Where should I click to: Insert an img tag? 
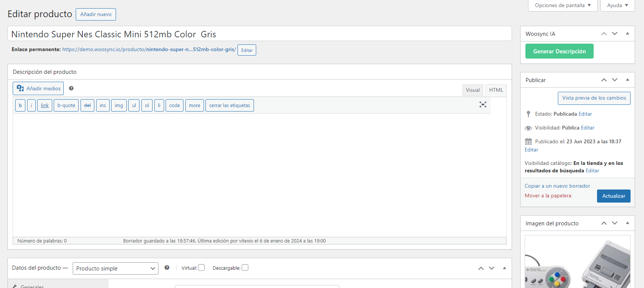tap(119, 105)
